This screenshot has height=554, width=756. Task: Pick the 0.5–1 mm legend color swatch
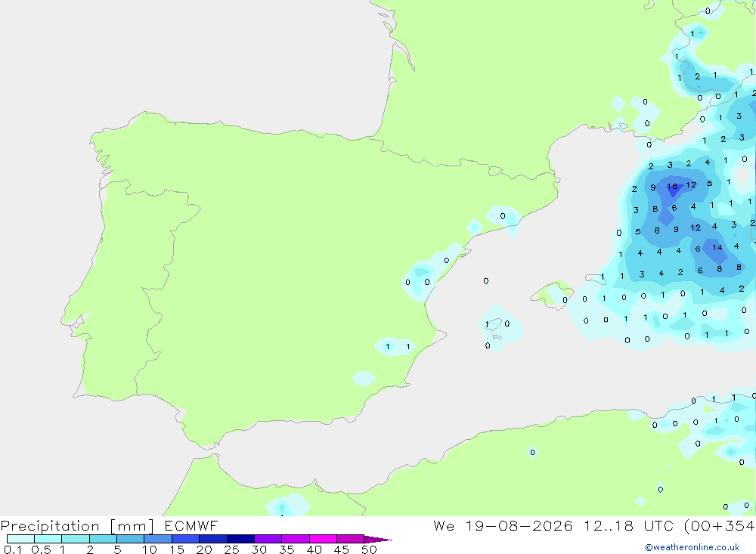48,539
